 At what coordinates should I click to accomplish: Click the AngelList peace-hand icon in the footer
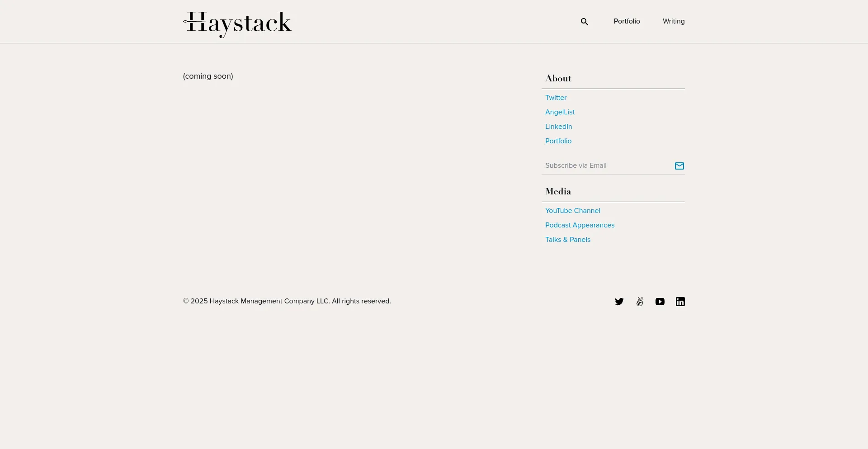coord(639,302)
